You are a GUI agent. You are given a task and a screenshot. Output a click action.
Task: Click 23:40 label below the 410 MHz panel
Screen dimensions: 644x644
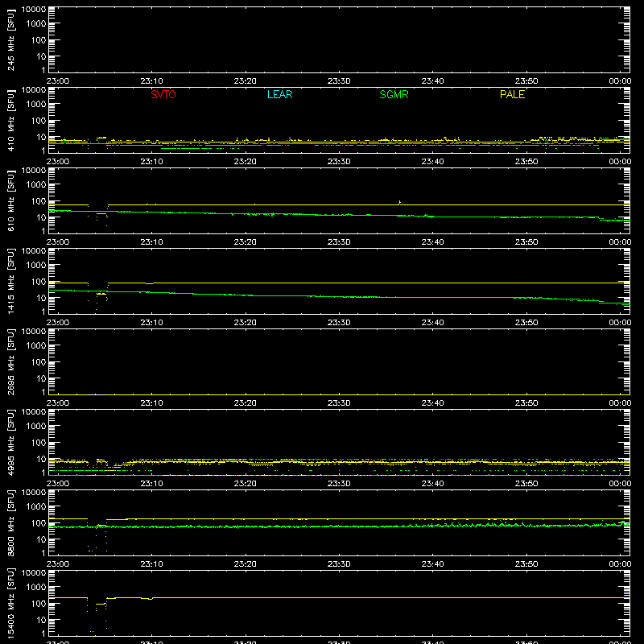(432, 162)
